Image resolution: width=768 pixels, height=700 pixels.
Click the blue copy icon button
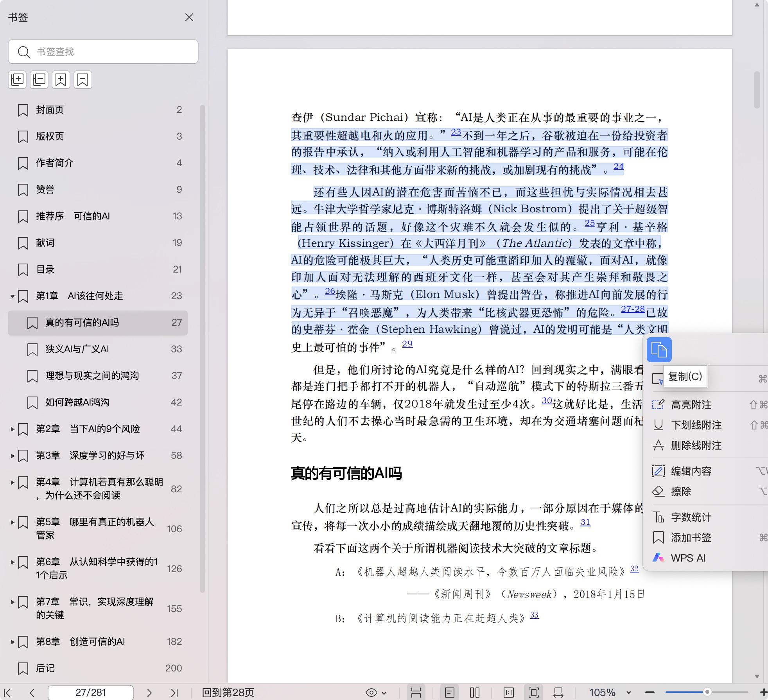point(659,350)
